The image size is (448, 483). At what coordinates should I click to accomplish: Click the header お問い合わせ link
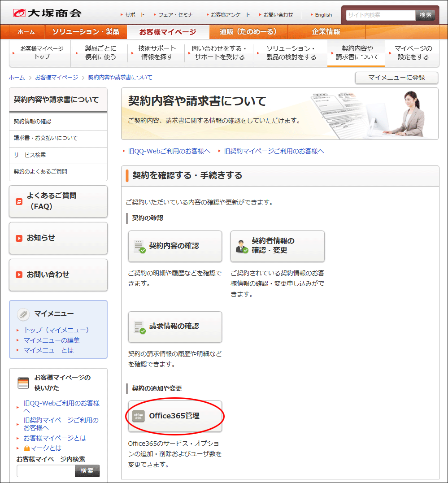click(278, 15)
